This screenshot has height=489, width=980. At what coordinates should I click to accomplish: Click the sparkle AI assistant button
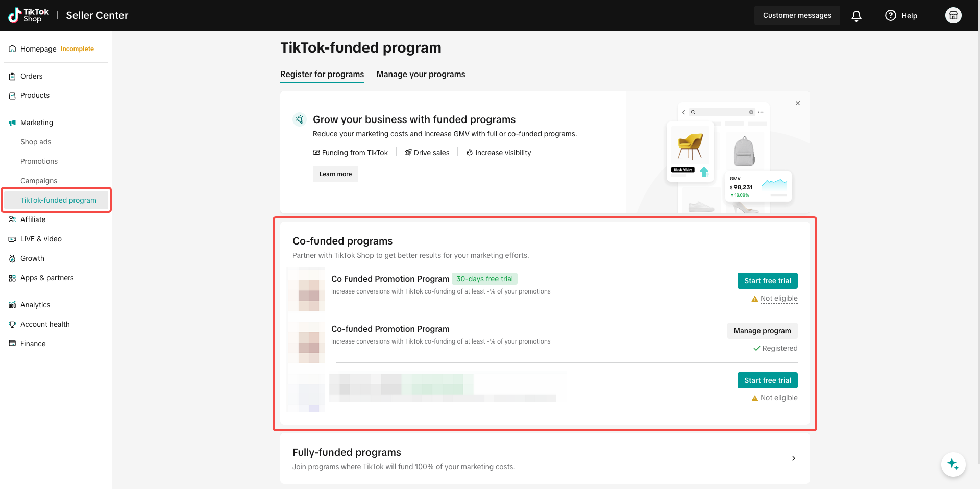953,464
